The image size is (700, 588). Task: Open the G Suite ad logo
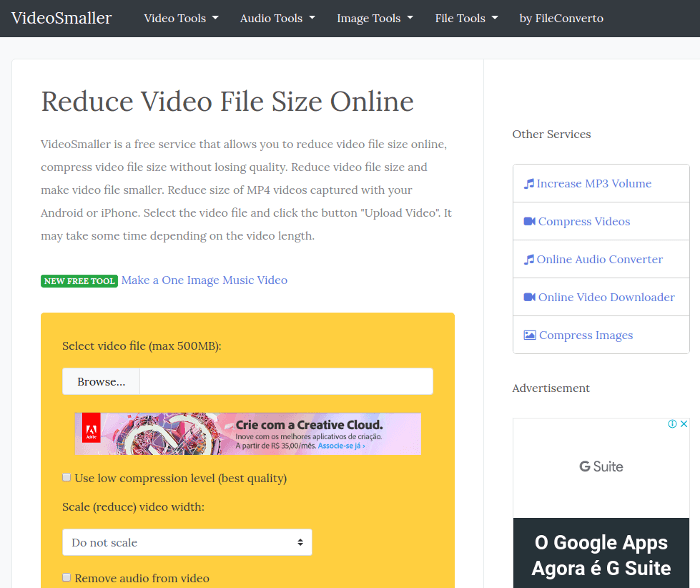601,467
